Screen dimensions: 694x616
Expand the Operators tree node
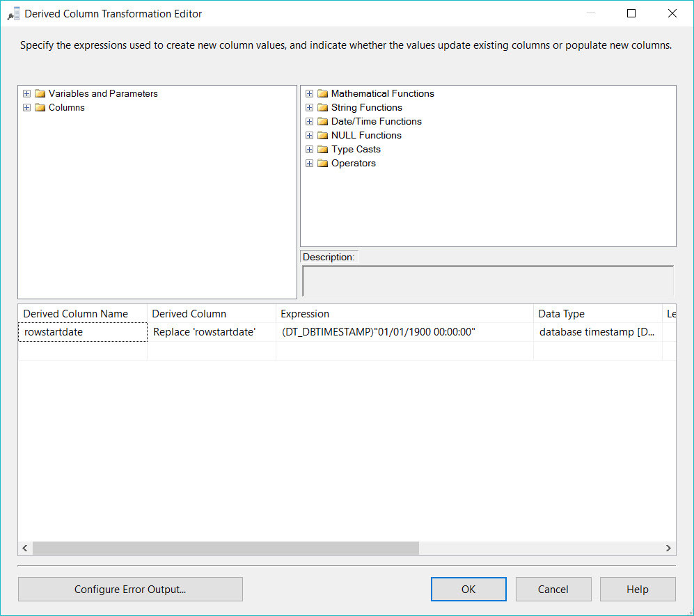(x=309, y=163)
